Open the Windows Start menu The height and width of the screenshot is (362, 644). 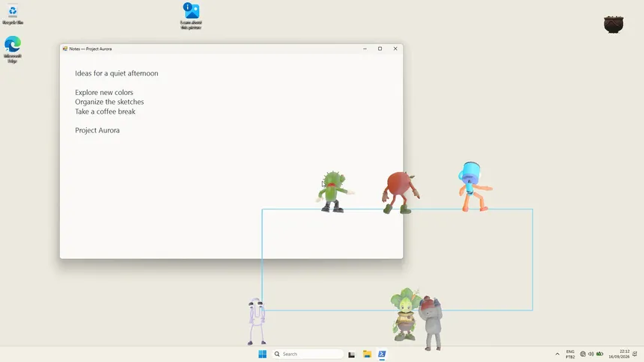262,354
